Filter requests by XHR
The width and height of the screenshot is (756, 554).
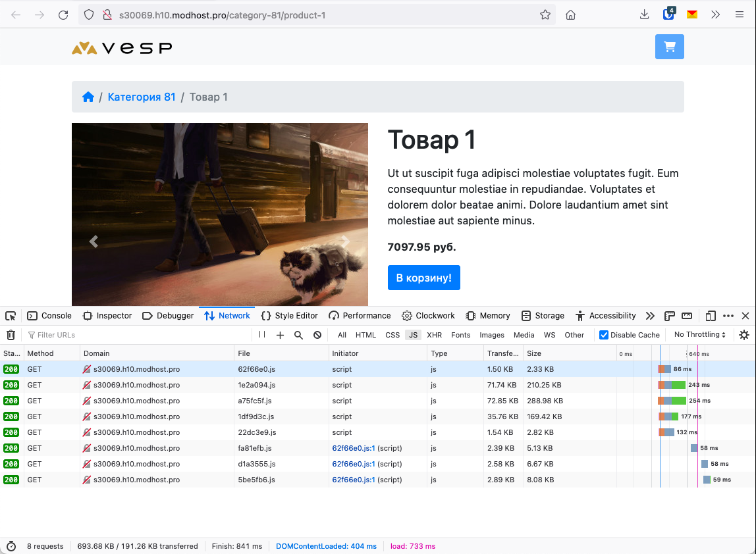click(435, 335)
